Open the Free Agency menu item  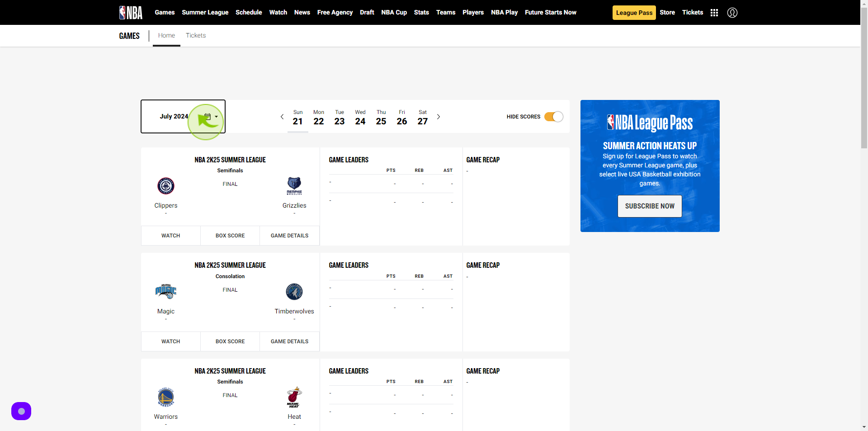click(335, 13)
